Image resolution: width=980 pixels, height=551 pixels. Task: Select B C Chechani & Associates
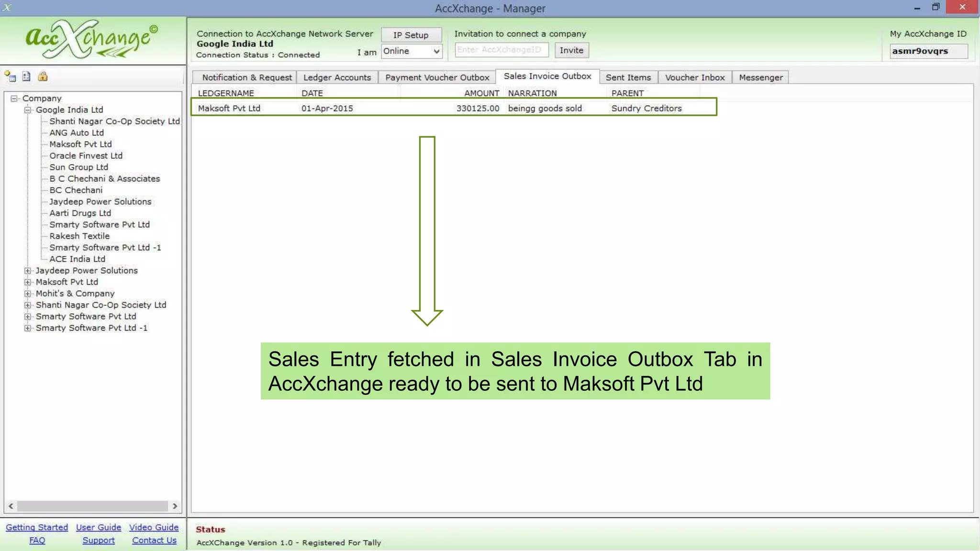(104, 179)
